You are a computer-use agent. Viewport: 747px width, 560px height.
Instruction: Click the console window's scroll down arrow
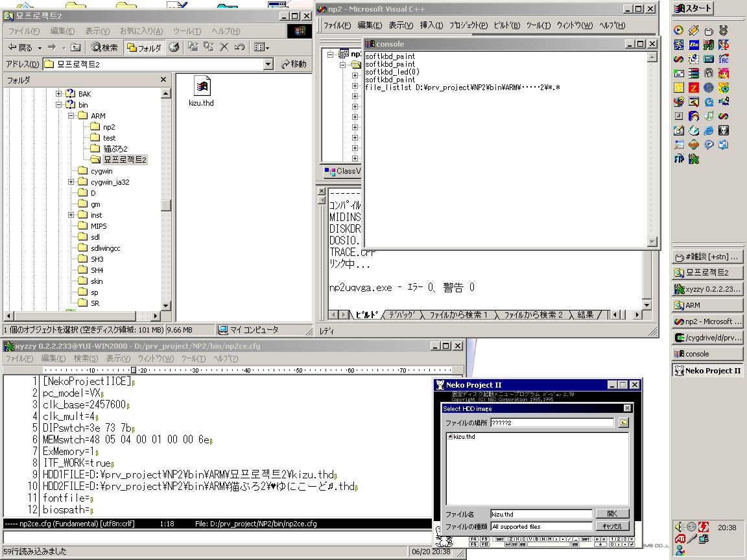point(652,242)
